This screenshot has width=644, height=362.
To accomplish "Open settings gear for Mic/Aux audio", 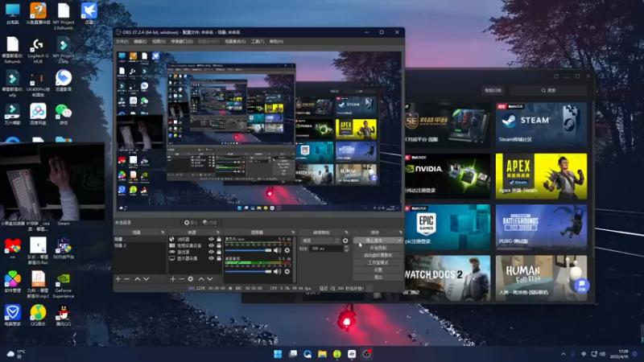I will (287, 250).
